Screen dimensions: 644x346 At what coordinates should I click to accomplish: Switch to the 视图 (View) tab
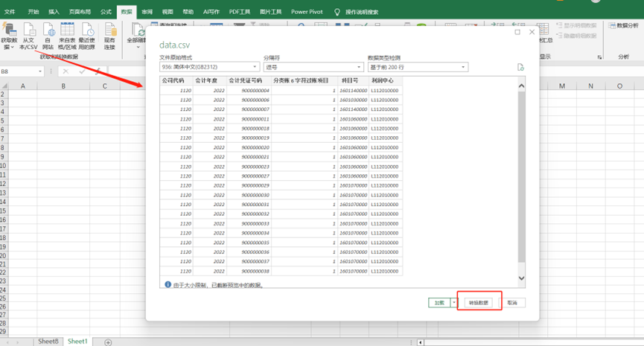168,12
